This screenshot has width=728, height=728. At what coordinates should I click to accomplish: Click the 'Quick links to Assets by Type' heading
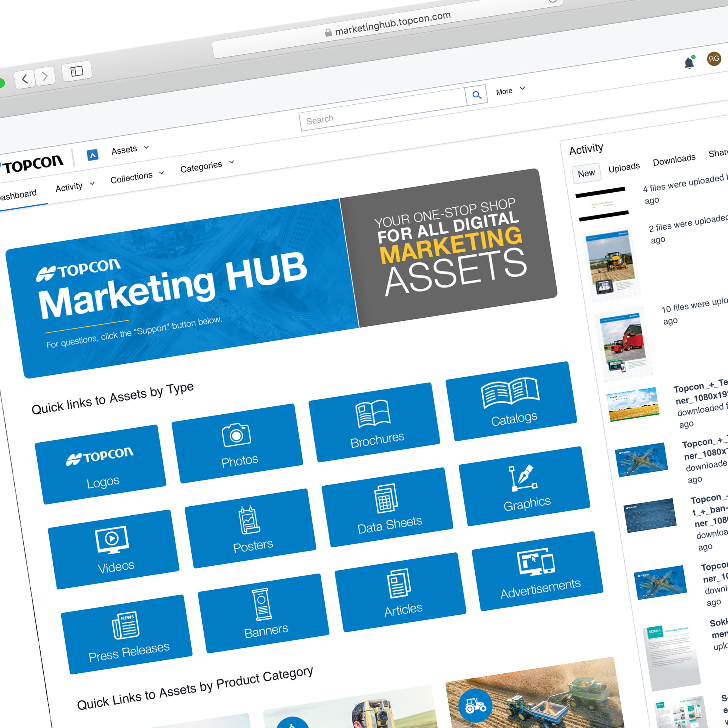(x=112, y=398)
